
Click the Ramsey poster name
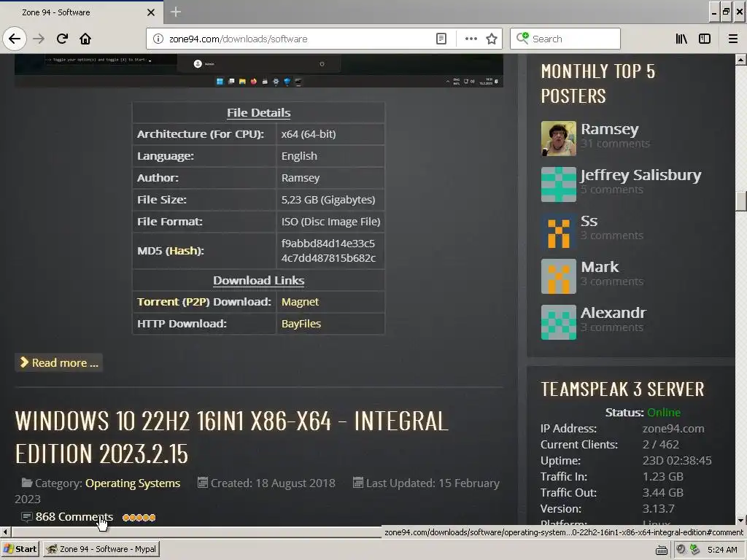click(610, 129)
